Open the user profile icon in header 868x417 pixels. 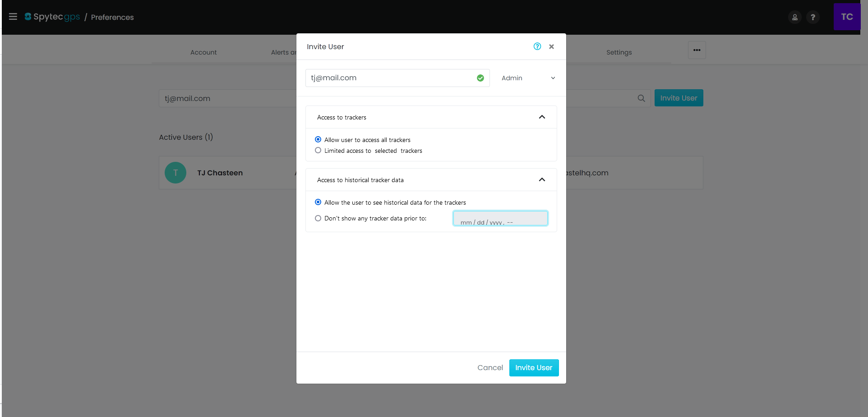point(794,17)
